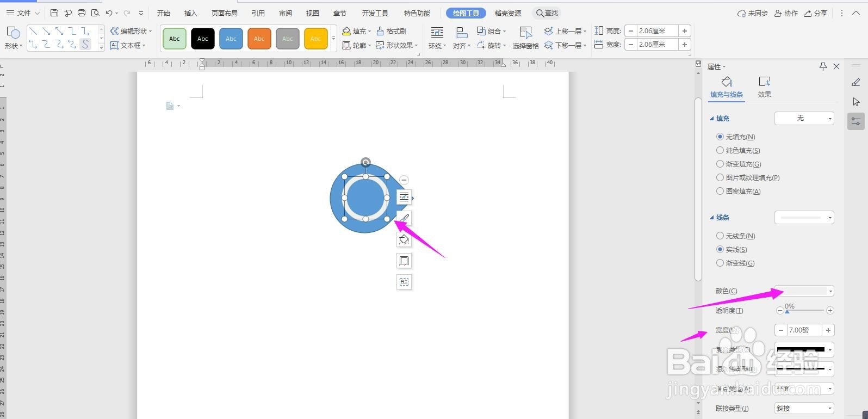Viewport: 868px width, 419px height.
Task: Click the 协作 collaboration button
Action: 786,13
